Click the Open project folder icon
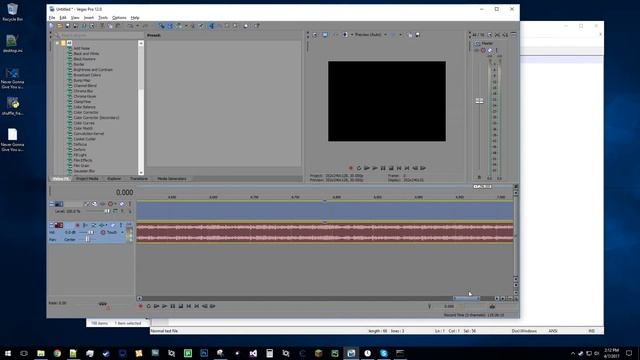 point(60,26)
